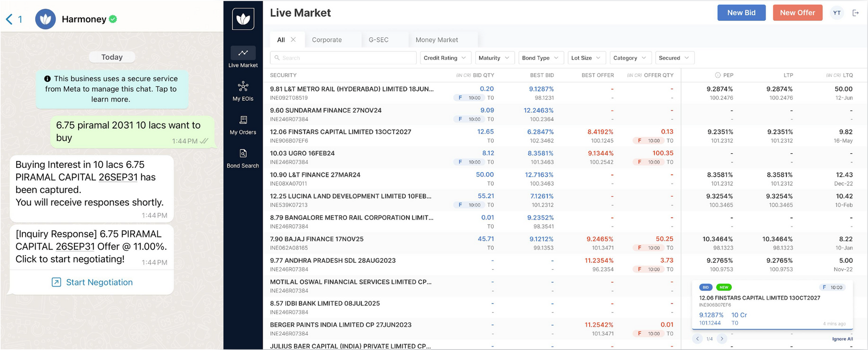This screenshot has width=868, height=350.
Task: Close the All tab with its X icon
Action: pos(293,40)
